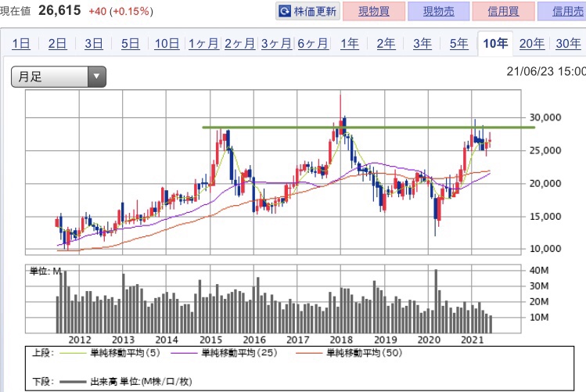586x392 pixels.
Task: Click the dropdown arrow beside 月足
Action: point(97,77)
